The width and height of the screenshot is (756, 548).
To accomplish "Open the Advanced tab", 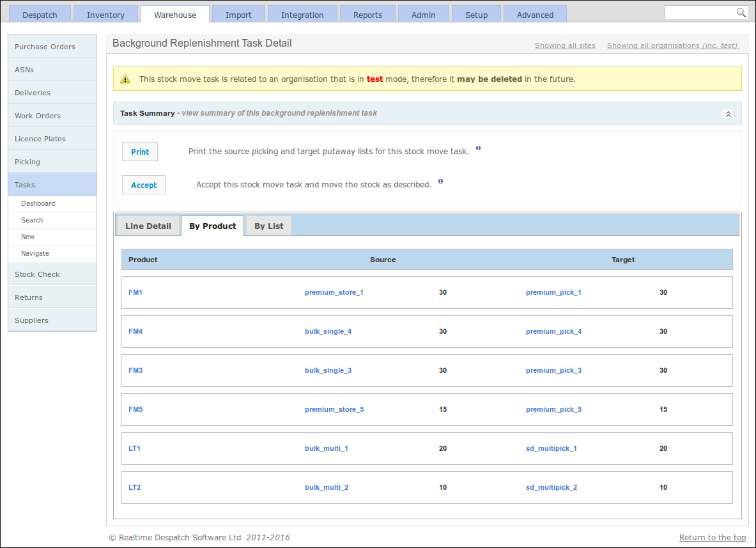I will (x=535, y=15).
